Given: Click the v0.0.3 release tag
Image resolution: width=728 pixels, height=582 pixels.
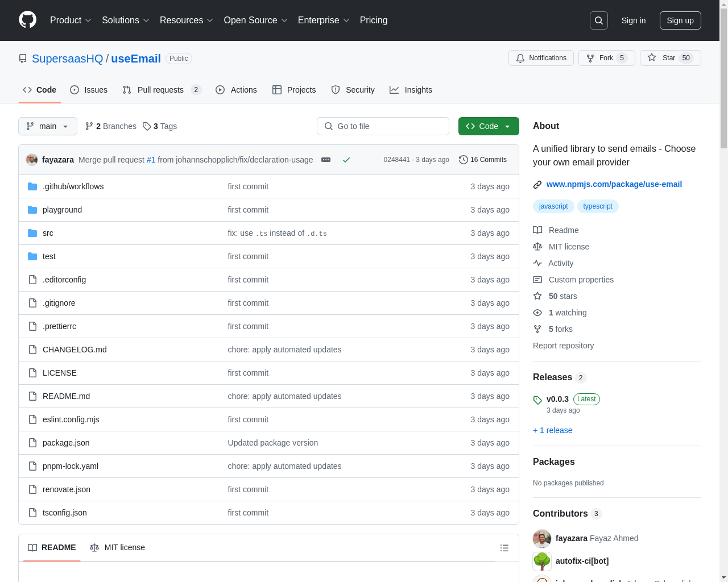Looking at the screenshot, I should (x=557, y=399).
